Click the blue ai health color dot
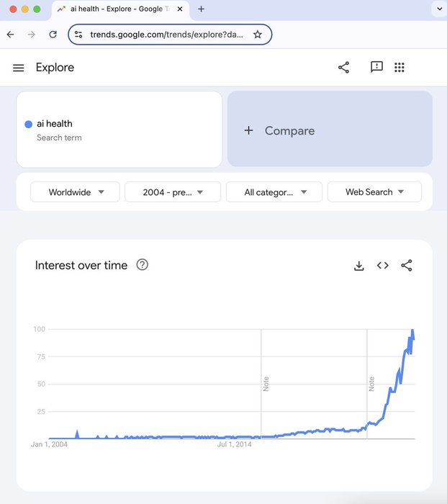This screenshot has height=504, width=447. 28,124
